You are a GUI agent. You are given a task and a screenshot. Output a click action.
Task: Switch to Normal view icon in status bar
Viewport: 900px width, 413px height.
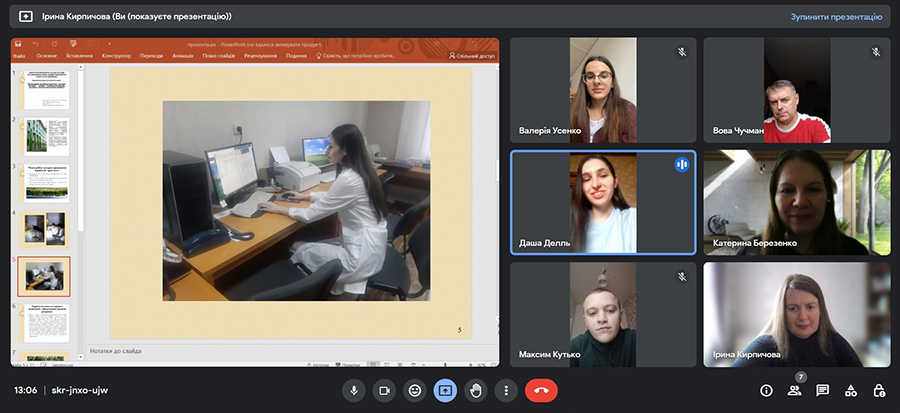coord(374,364)
